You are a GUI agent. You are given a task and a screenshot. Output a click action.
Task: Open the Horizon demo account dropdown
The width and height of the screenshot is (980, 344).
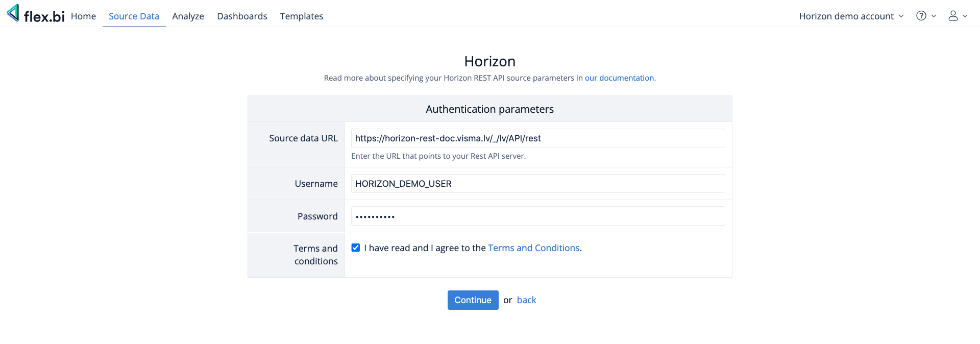(x=846, y=16)
